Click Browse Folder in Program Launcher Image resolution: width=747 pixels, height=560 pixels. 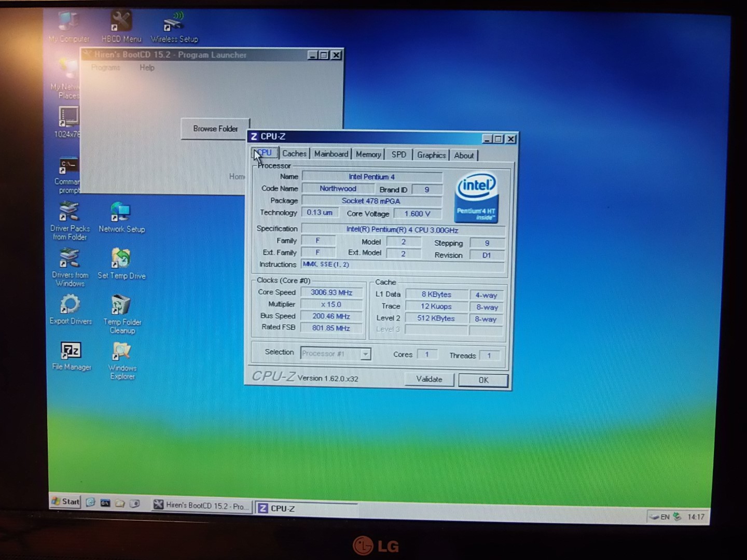coord(215,129)
